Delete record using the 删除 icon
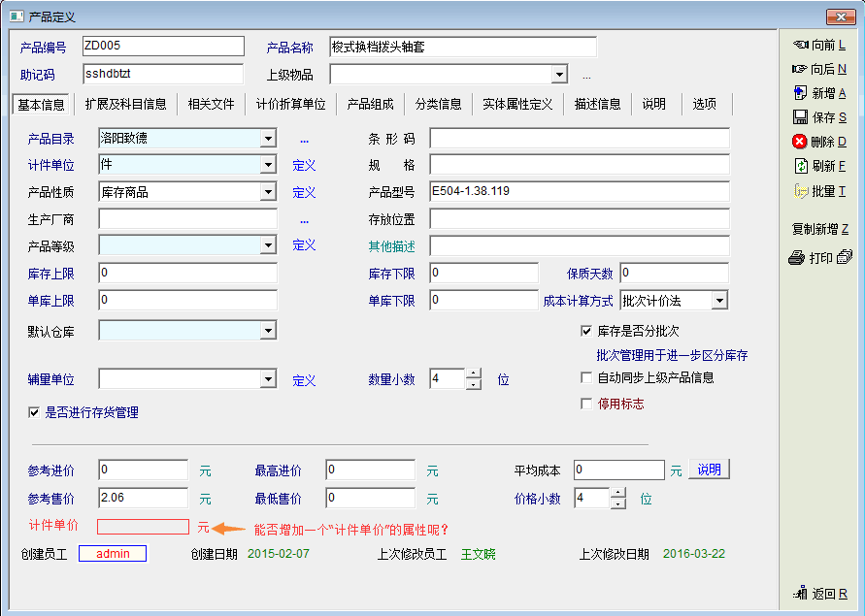This screenshot has height=616, width=865. (801, 142)
